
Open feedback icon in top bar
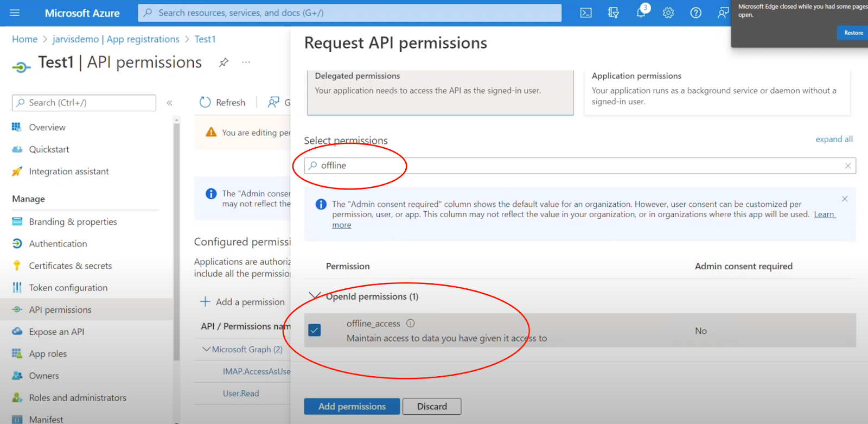pos(723,12)
